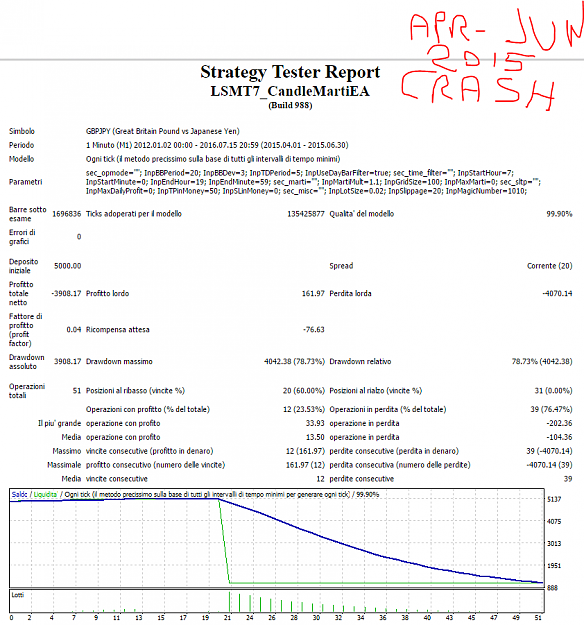This screenshot has width=584, height=625.
Task: Click the spread value 'Corrente (20)'
Action: pyautogui.click(x=549, y=266)
